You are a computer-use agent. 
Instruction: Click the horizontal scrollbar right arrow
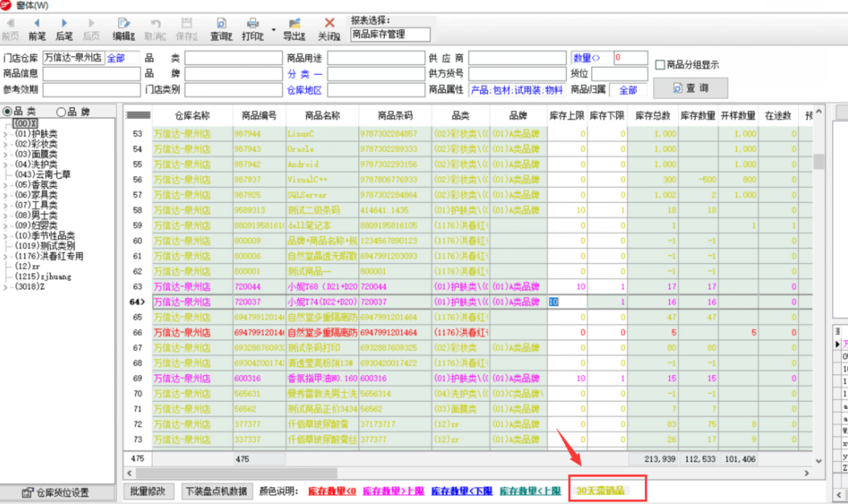coord(807,473)
